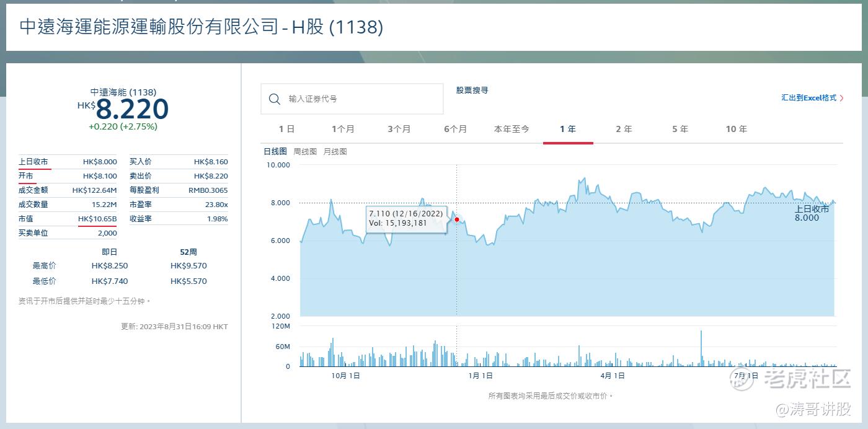Select the 1年 time range tab
This screenshot has height=429, width=868.
click(568, 129)
